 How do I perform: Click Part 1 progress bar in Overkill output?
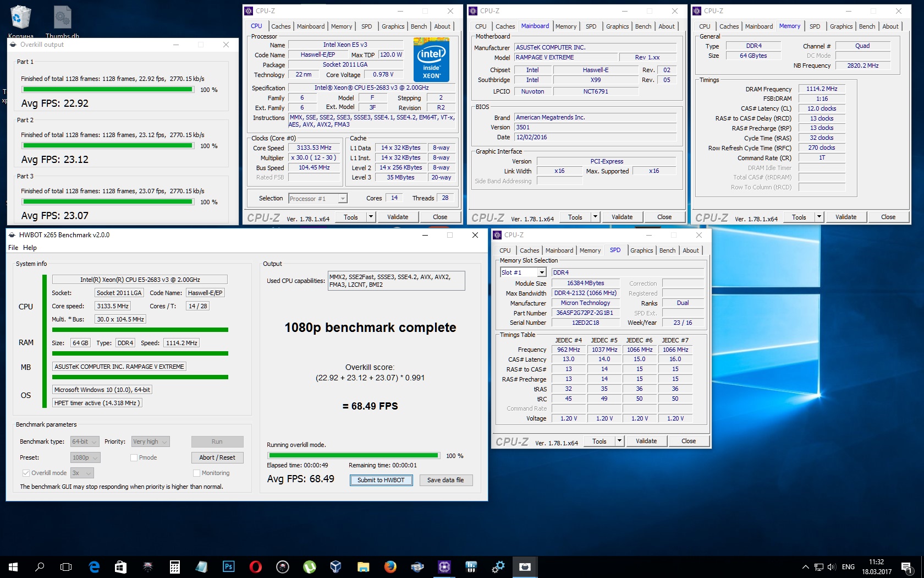pyautogui.click(x=108, y=89)
